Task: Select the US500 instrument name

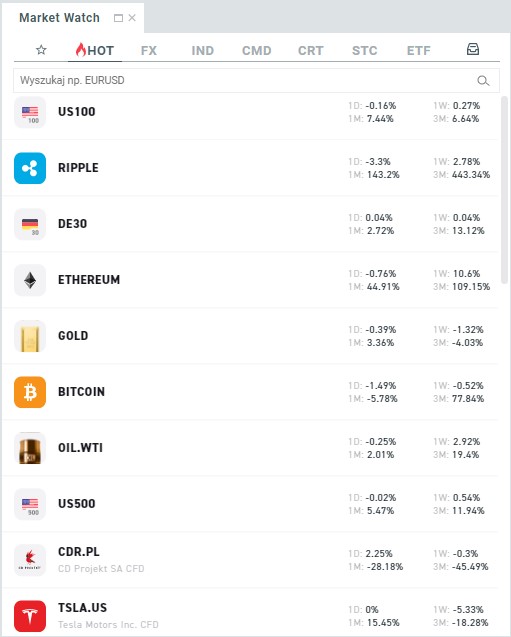Action: click(77, 504)
